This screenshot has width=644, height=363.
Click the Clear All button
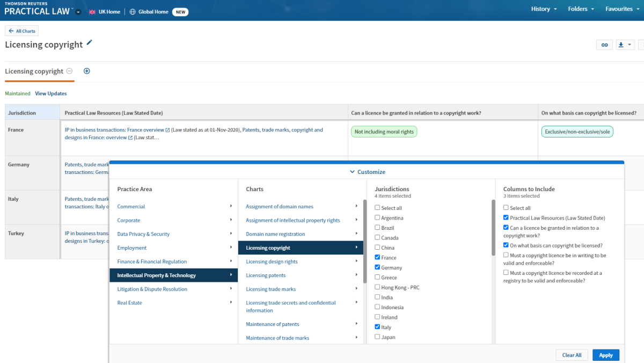pyautogui.click(x=572, y=355)
